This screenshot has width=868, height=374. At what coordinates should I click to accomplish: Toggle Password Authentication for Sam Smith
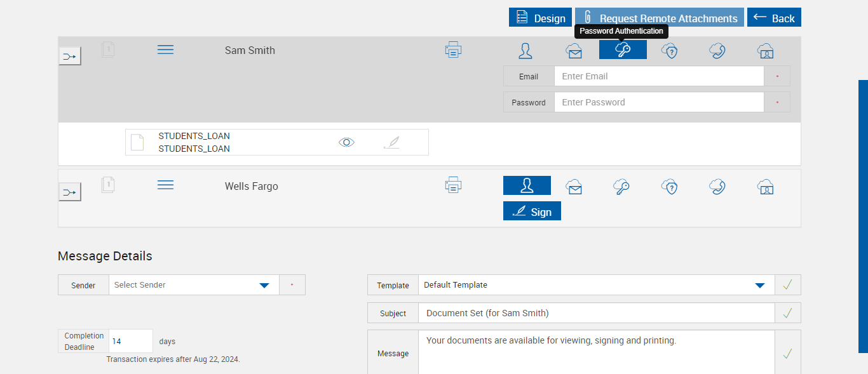(x=623, y=50)
